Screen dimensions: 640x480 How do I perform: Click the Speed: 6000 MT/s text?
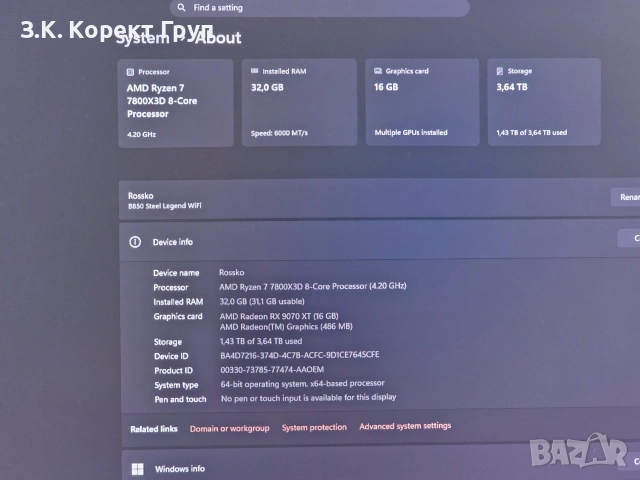[x=280, y=133]
